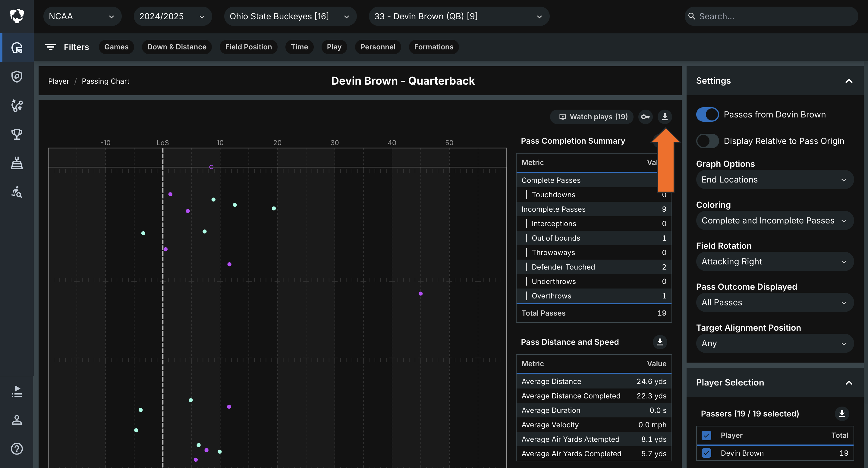Open the Attacking Right field rotation dropdown
The width and height of the screenshot is (868, 468).
(775, 262)
